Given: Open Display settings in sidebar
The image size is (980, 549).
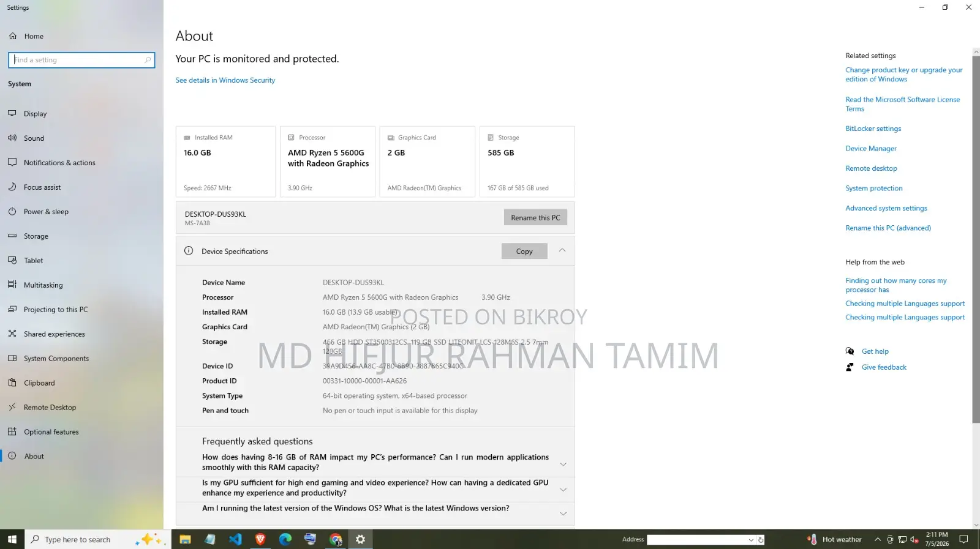Looking at the screenshot, I should pos(35,114).
